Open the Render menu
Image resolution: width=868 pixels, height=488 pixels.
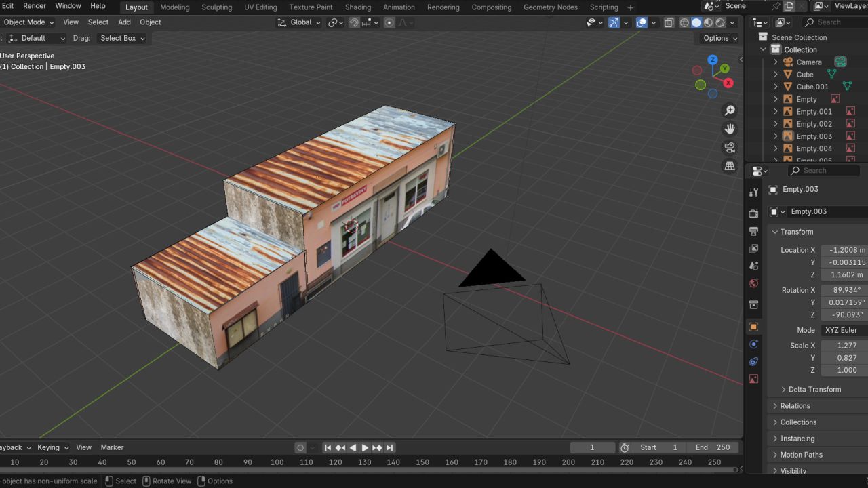(35, 6)
